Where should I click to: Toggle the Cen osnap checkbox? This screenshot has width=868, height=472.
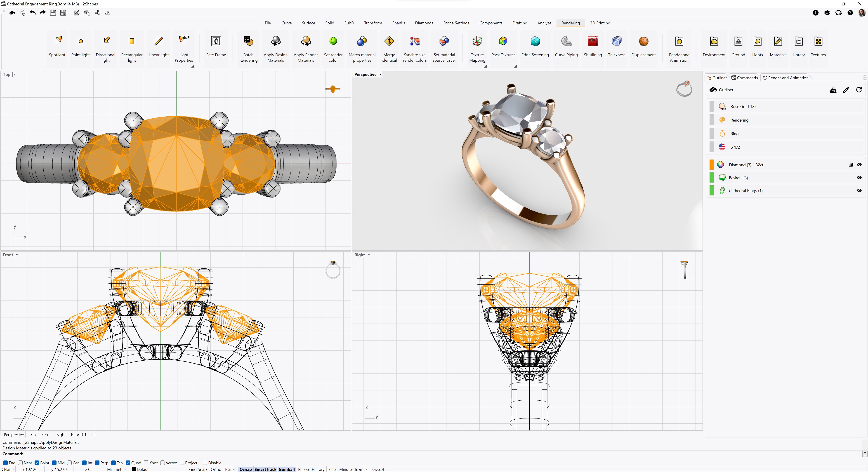[69, 463]
